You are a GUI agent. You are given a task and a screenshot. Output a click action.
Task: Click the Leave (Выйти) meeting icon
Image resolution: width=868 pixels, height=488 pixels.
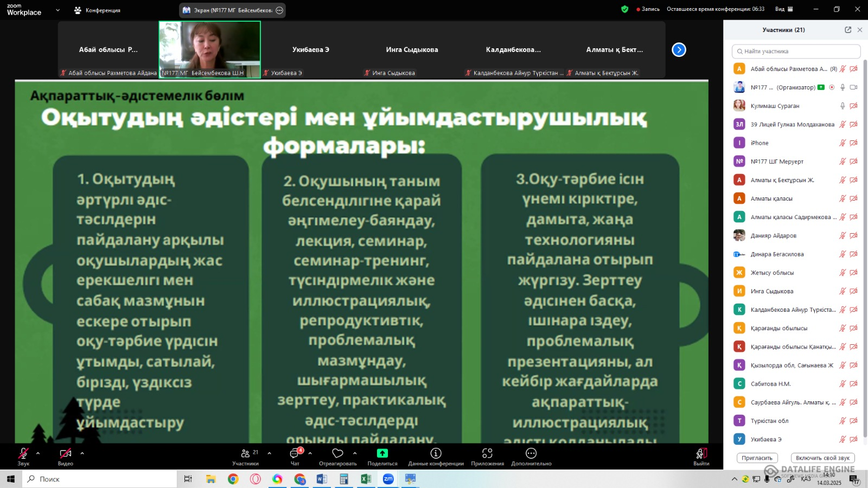[701, 453]
